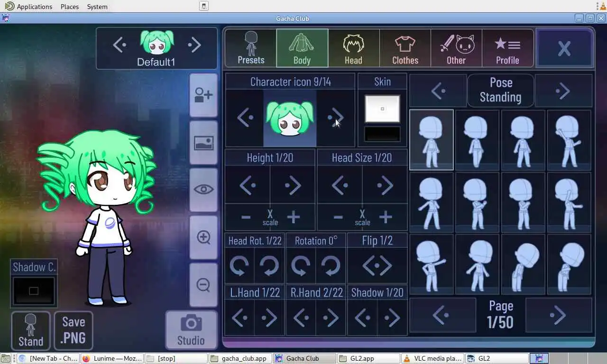Select previous Shadow option
This screenshot has height=364, width=607.
click(x=363, y=318)
